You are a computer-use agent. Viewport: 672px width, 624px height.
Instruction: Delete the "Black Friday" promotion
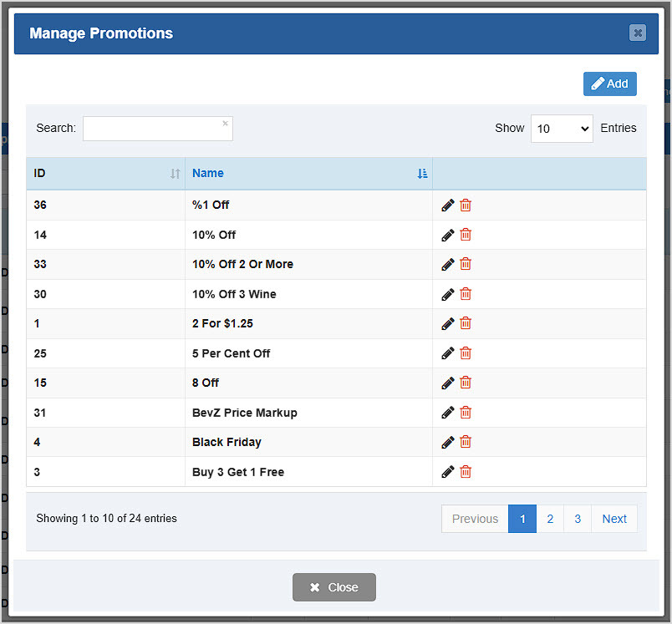click(x=466, y=442)
